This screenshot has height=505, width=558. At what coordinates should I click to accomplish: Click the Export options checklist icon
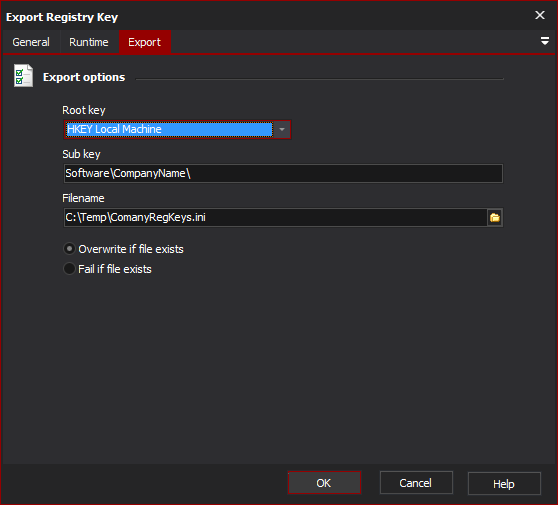click(23, 76)
